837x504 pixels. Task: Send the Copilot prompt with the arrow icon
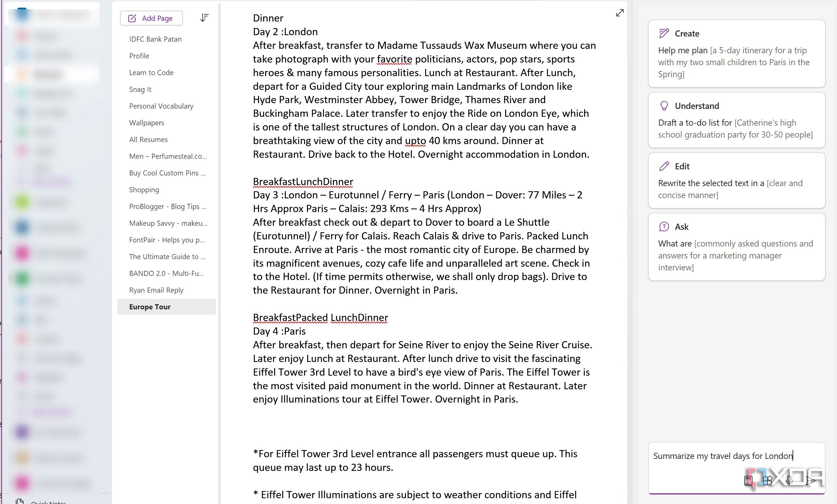coord(811,481)
